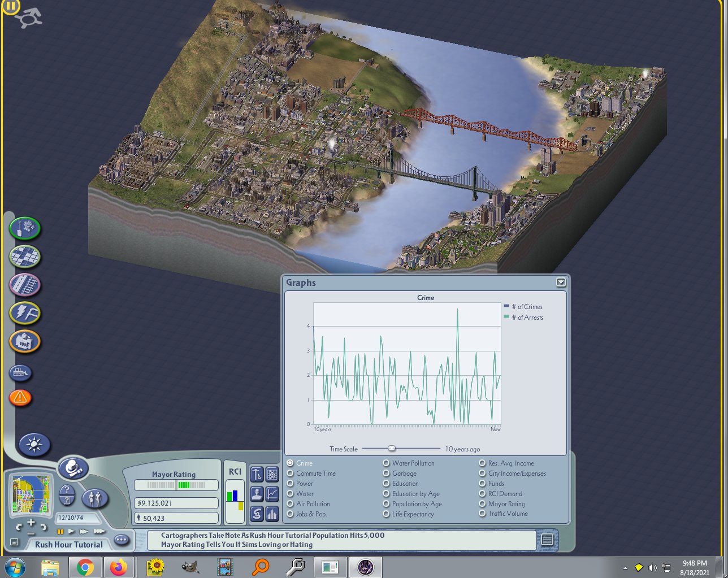Image resolution: width=728 pixels, height=578 pixels.
Task: Open the Budget panel icon
Action: (257, 474)
